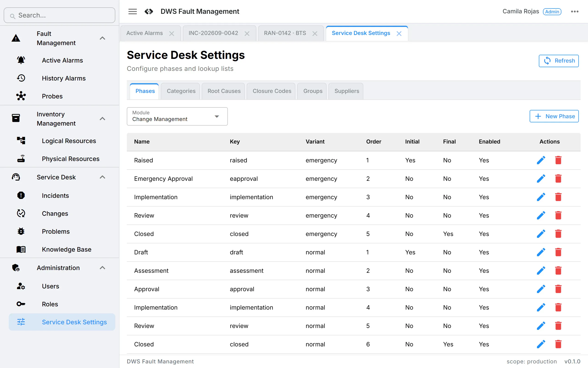Click the Active Alarms bell icon

21,60
